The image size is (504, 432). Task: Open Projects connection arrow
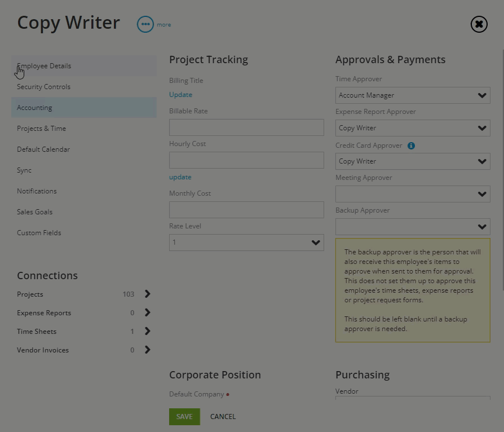pos(148,294)
